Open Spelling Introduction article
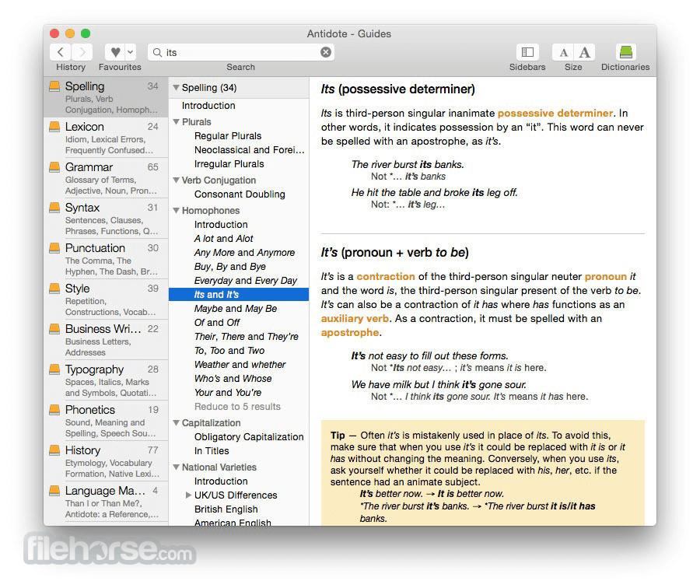 coord(208,105)
